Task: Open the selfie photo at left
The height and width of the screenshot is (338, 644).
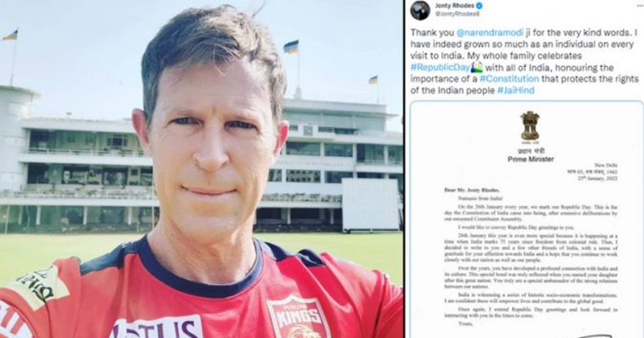Action: pos(201,169)
